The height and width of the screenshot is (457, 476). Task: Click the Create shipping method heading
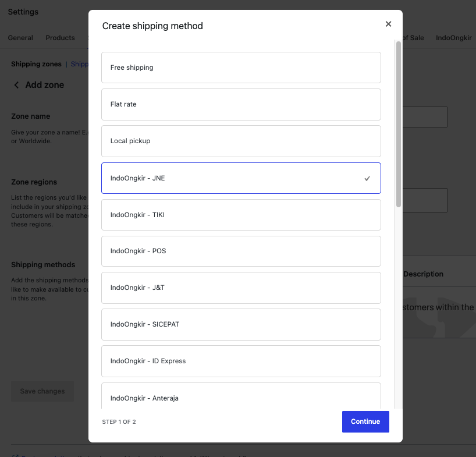coord(152,26)
